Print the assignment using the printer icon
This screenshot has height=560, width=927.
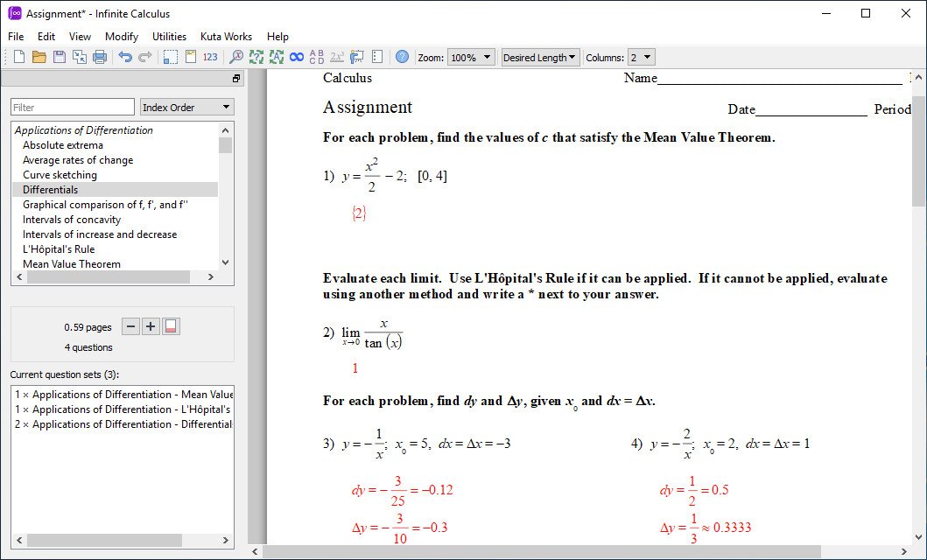pyautogui.click(x=100, y=57)
